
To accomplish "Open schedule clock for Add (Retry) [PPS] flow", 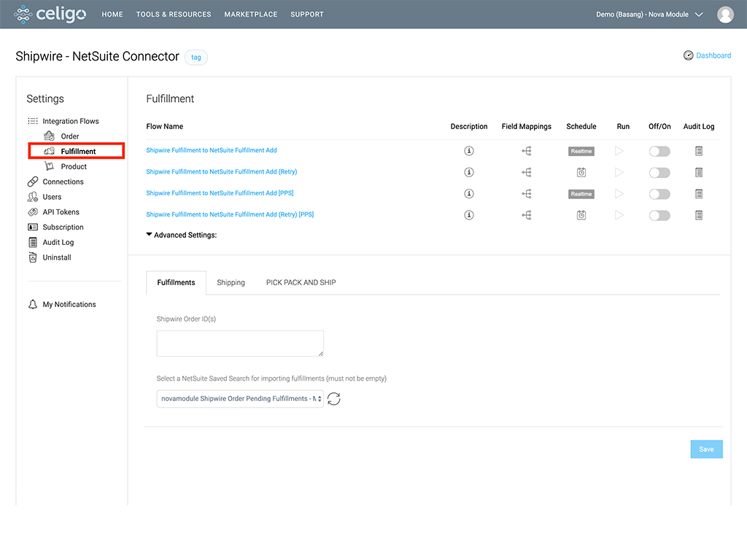I will pyautogui.click(x=581, y=215).
